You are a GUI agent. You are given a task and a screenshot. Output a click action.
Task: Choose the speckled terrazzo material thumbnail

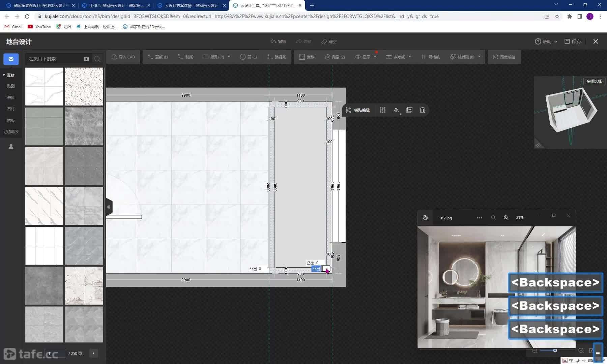pos(84,87)
